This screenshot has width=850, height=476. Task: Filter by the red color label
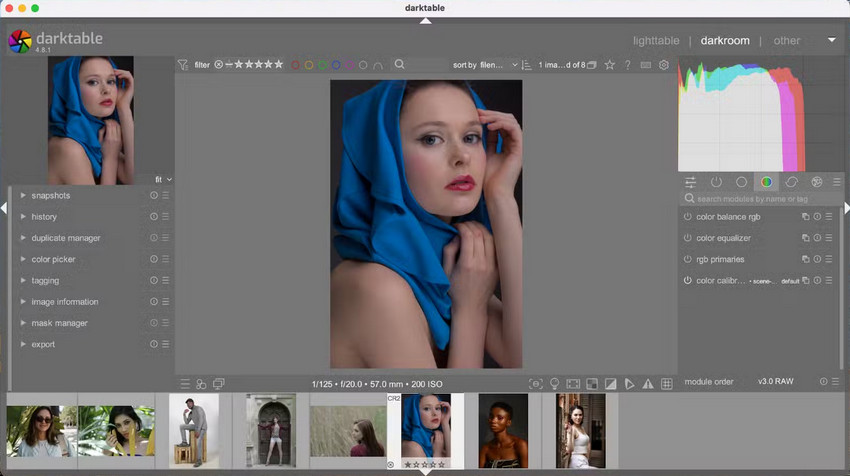(295, 65)
